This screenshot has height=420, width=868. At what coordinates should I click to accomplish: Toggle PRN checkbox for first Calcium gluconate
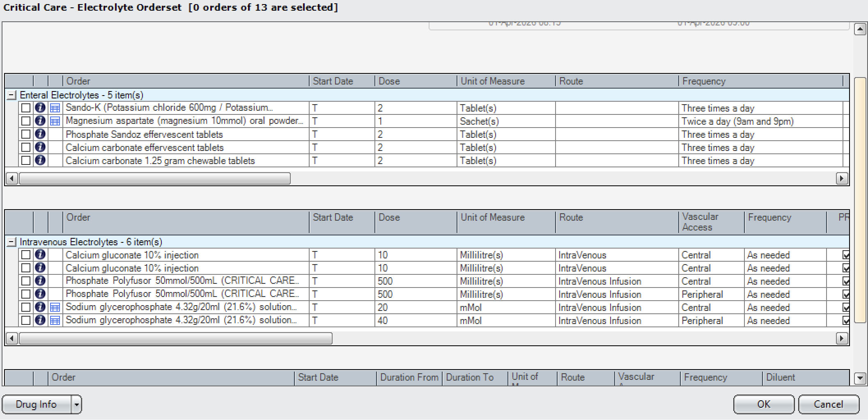pyautogui.click(x=845, y=255)
